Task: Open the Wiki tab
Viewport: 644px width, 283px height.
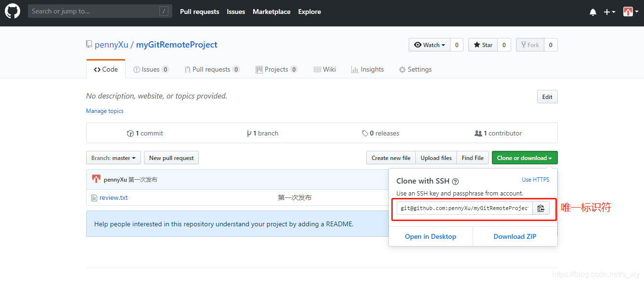Action: click(325, 69)
